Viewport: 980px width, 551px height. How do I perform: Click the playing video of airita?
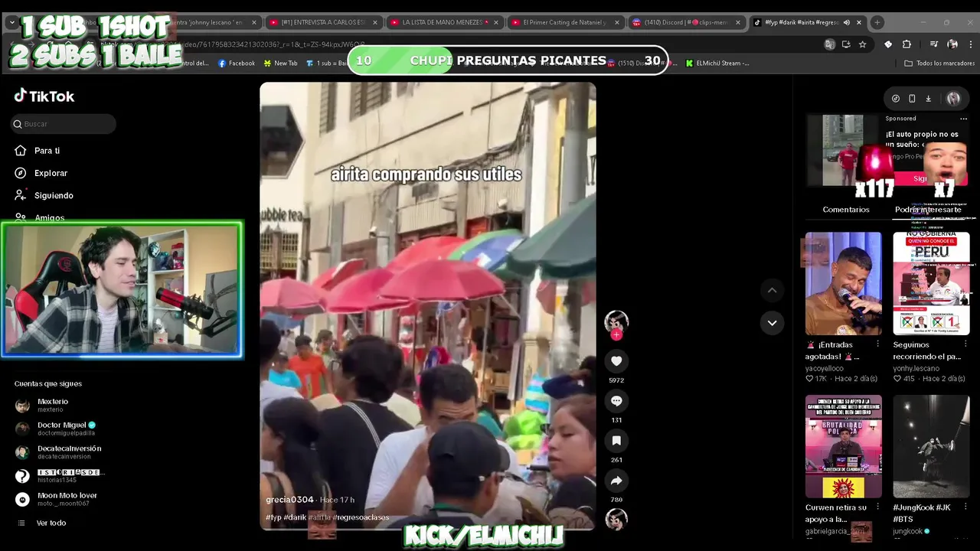[427, 306]
